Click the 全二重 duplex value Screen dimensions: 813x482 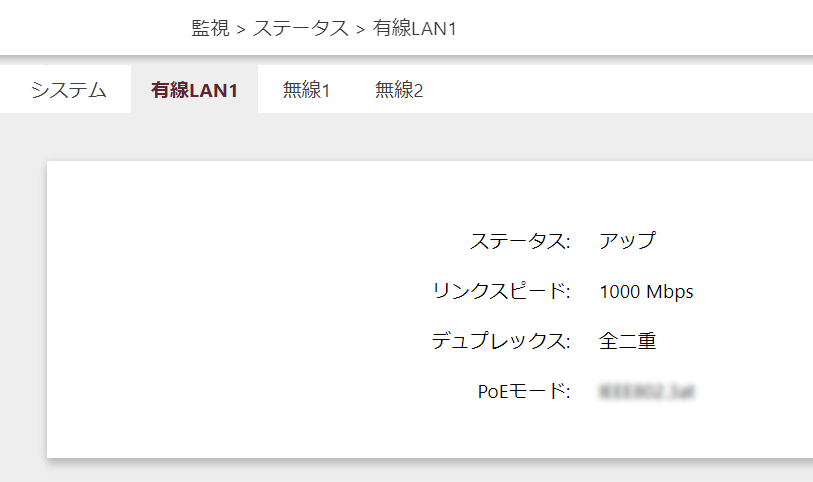coord(627,341)
